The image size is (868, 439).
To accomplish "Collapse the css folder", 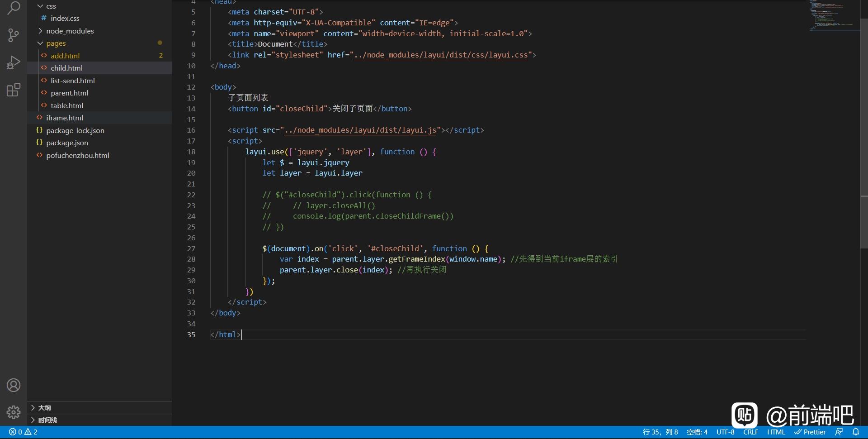I will pos(99,6).
